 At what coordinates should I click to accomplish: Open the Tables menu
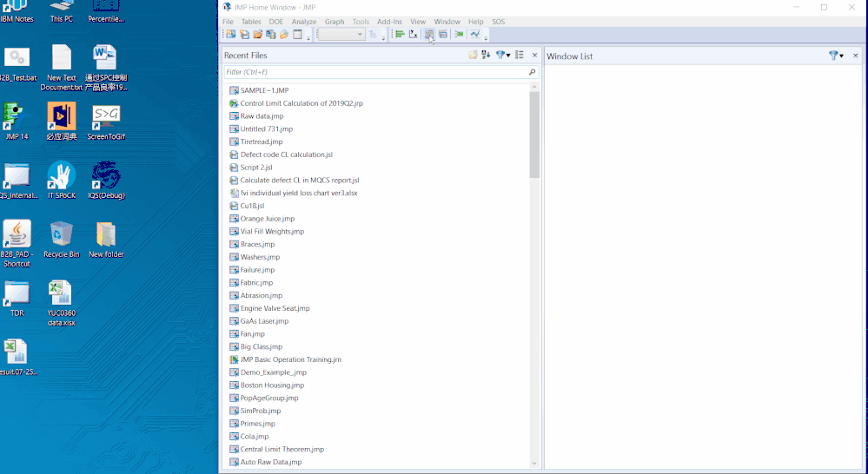click(x=251, y=22)
